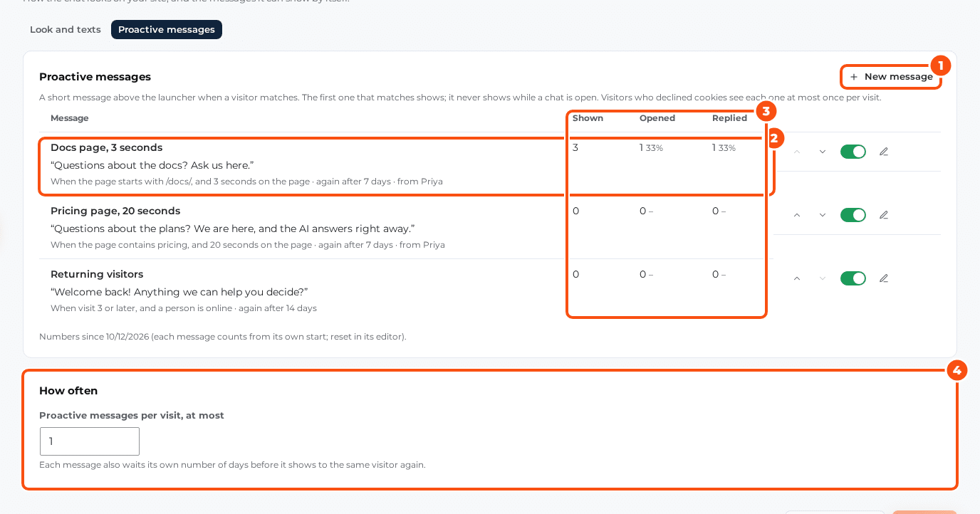Screen dimensions: 980x514
Task: Move the Docs page message down
Action: [x=823, y=152]
